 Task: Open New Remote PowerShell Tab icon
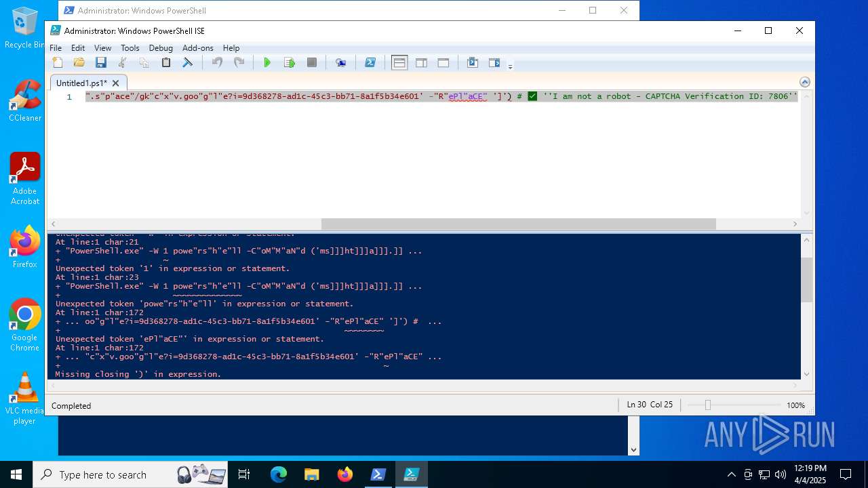[x=341, y=62]
